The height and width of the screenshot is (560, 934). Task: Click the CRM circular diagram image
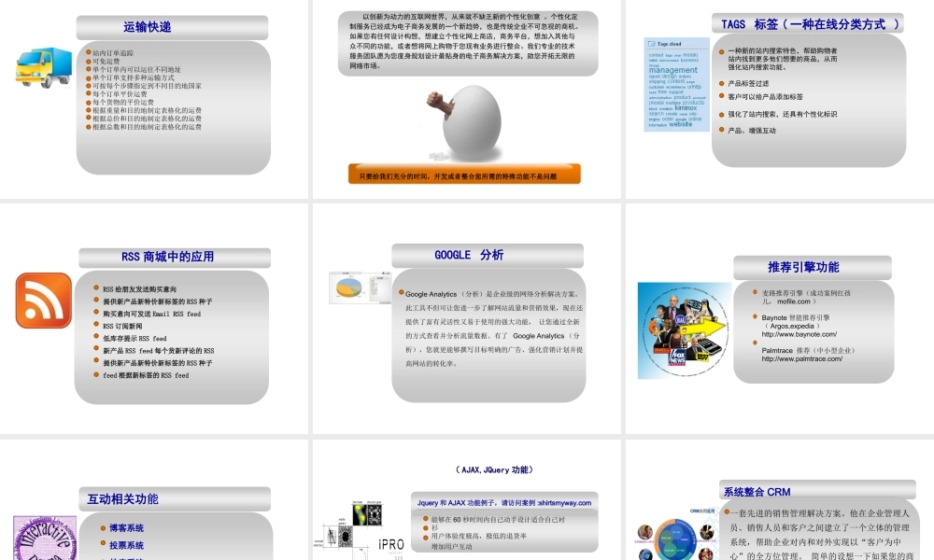pyautogui.click(x=675, y=536)
